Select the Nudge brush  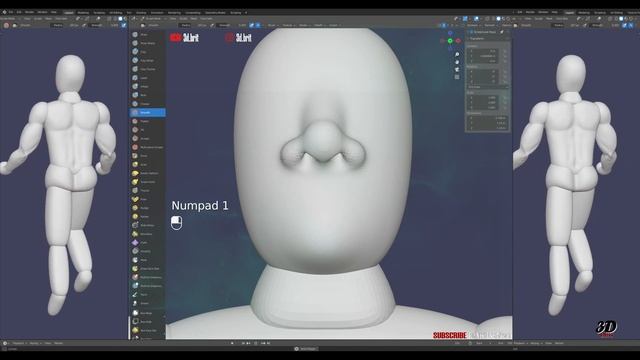pyautogui.click(x=147, y=208)
